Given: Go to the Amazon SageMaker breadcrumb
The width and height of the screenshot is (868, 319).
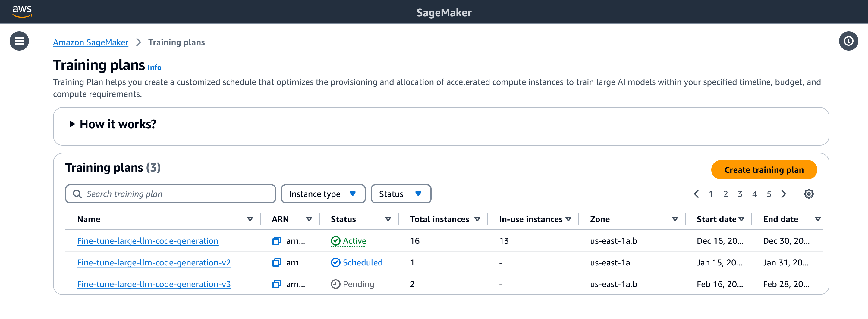Looking at the screenshot, I should 90,42.
